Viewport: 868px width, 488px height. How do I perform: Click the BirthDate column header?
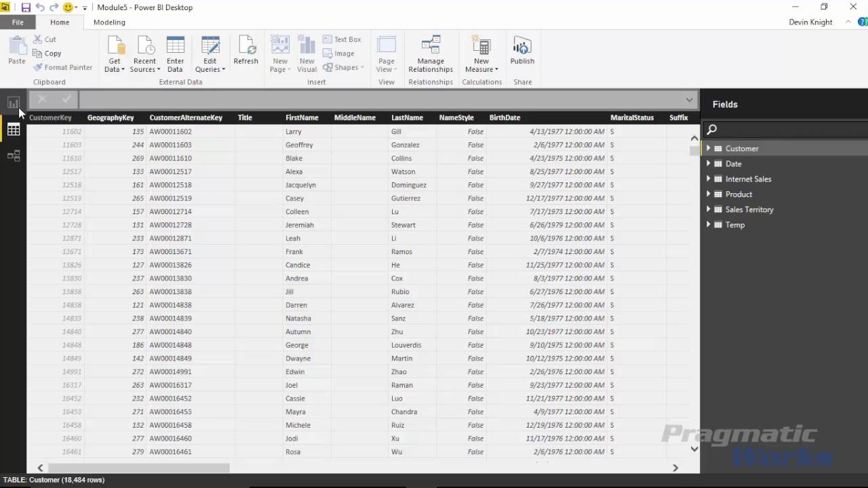click(505, 118)
